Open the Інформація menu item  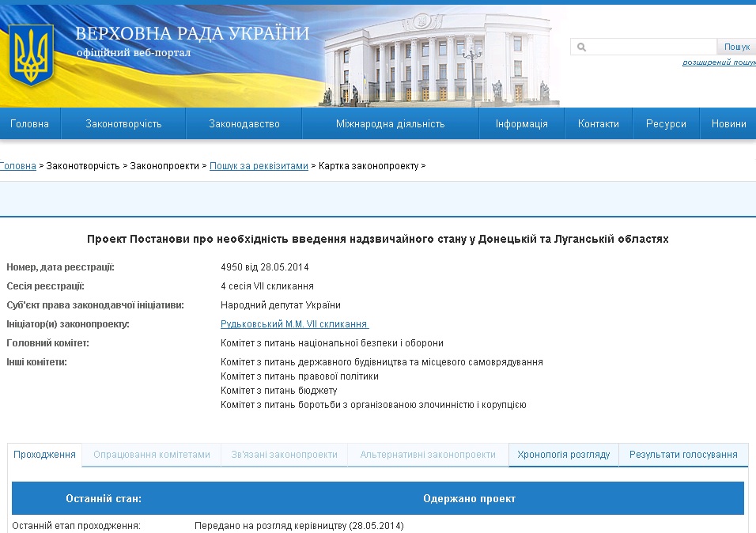[522, 124]
